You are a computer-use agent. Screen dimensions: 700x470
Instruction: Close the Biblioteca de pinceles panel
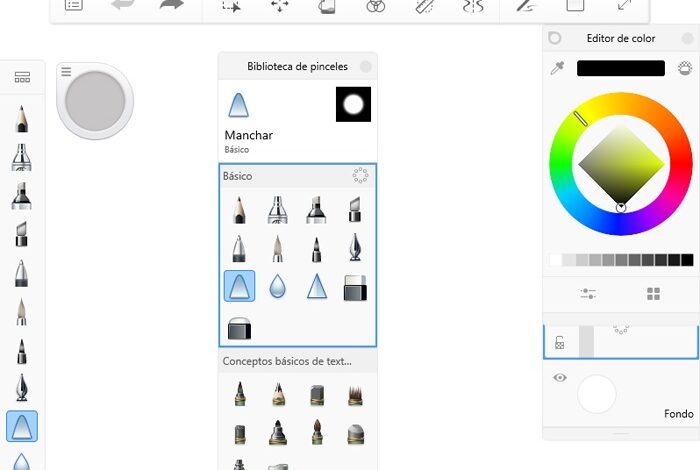click(366, 67)
